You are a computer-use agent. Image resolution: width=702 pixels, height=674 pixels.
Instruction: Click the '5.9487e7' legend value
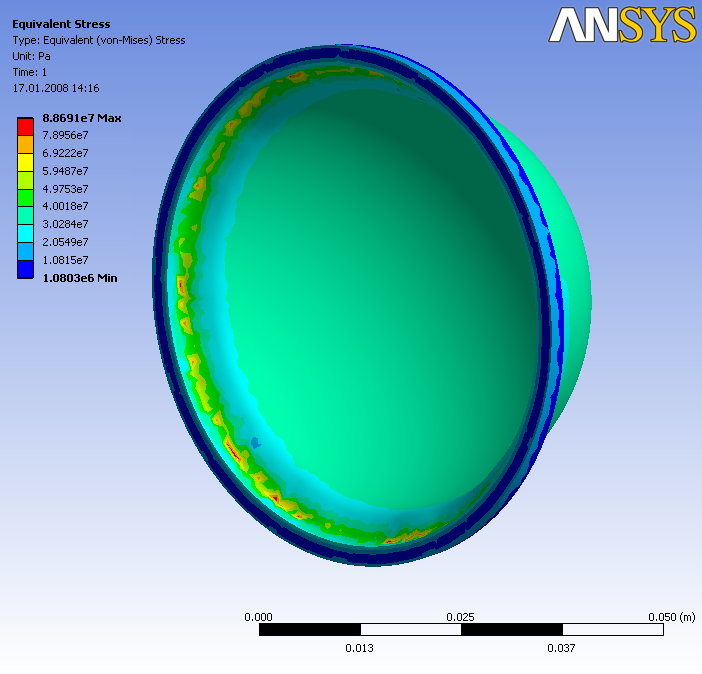point(65,171)
